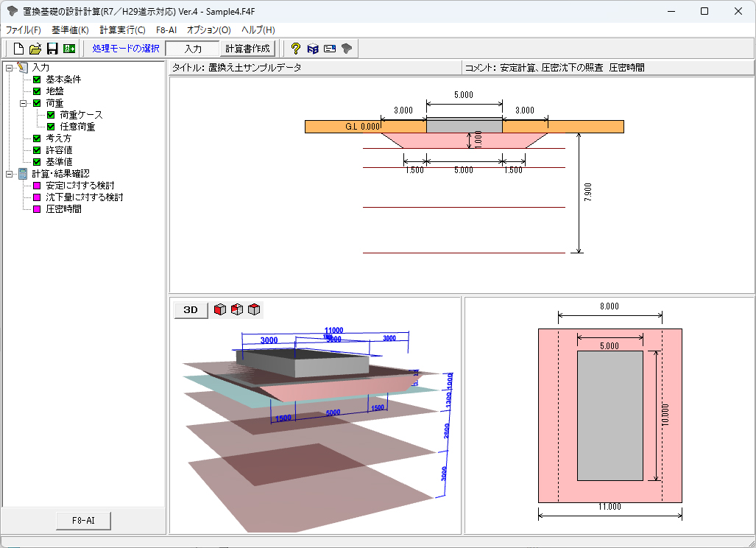Select 考え方 tree item label
The image size is (756, 548).
click(58, 138)
